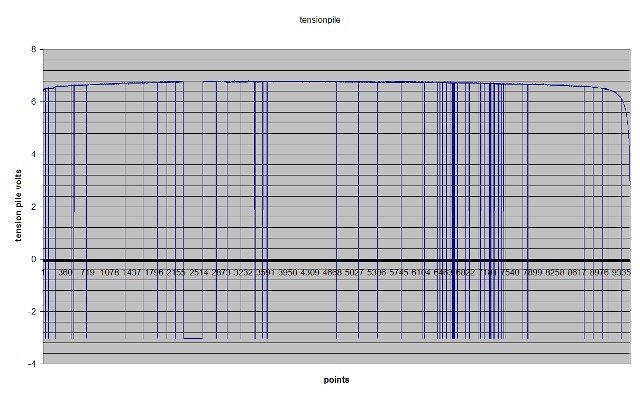Select the chart title "tensionpile"

tap(320, 20)
